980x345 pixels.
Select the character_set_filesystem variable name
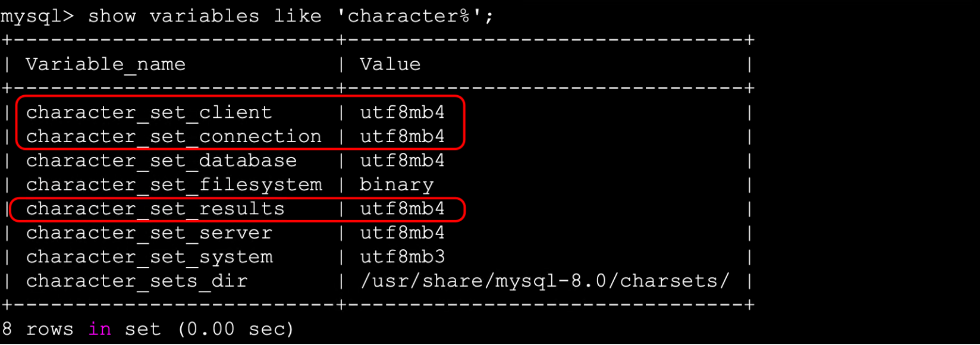pos(174,185)
